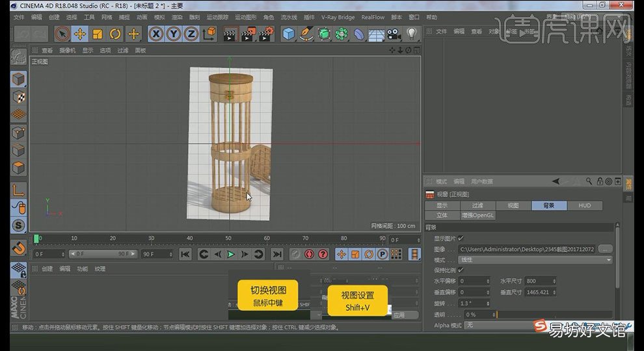Toggle the X axis lock
644x351 pixels.
pyautogui.click(x=156, y=34)
